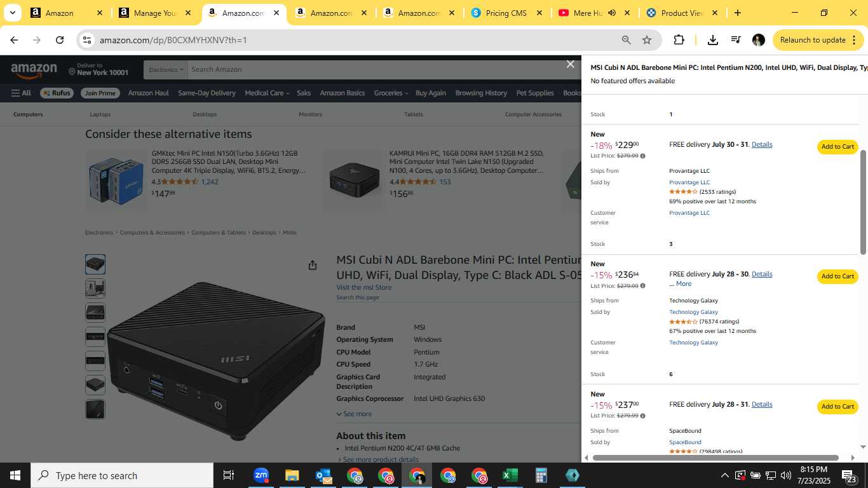The image size is (868, 488).
Task: Click List Price info icon for Technology Galaxy offer
Action: click(x=642, y=286)
